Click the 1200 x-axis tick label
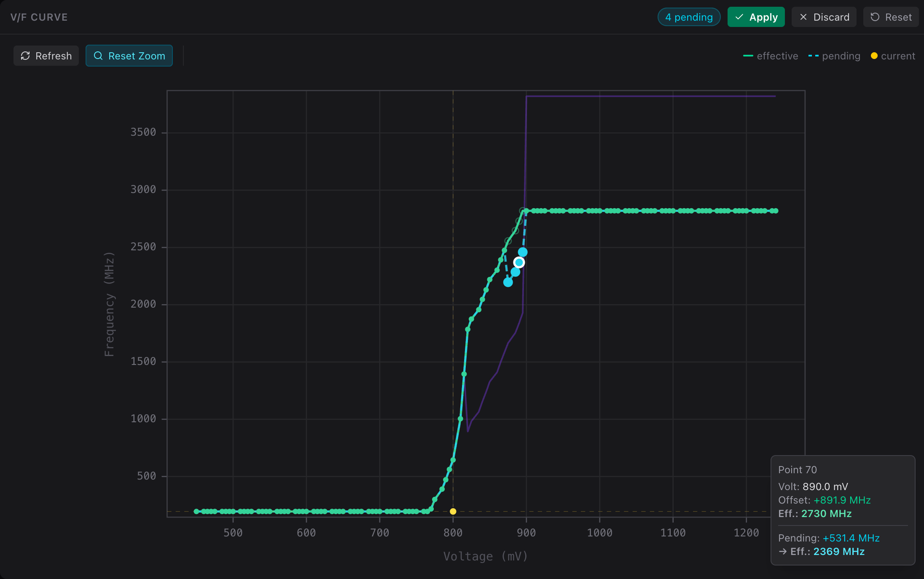 tap(747, 533)
